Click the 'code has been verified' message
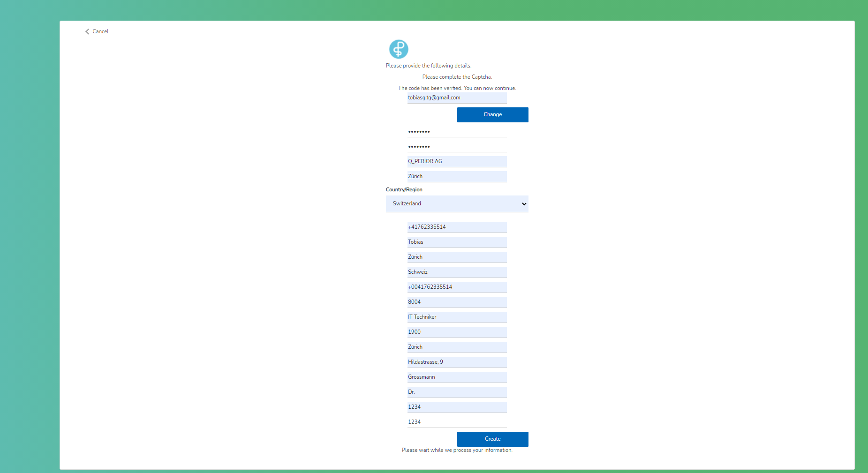This screenshot has height=473, width=868. tap(457, 88)
